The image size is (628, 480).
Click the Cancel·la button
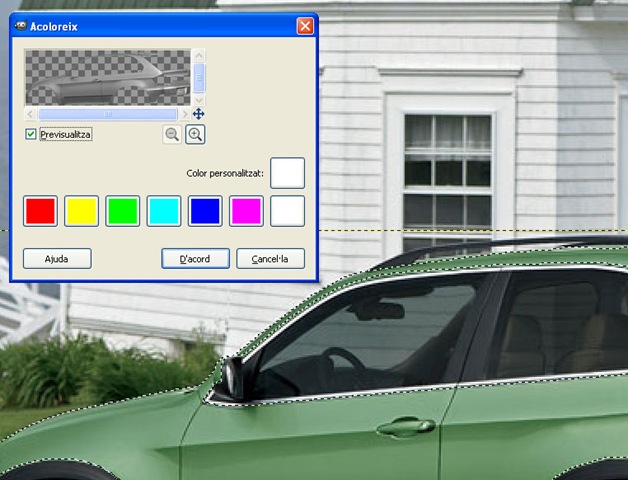[x=270, y=259]
